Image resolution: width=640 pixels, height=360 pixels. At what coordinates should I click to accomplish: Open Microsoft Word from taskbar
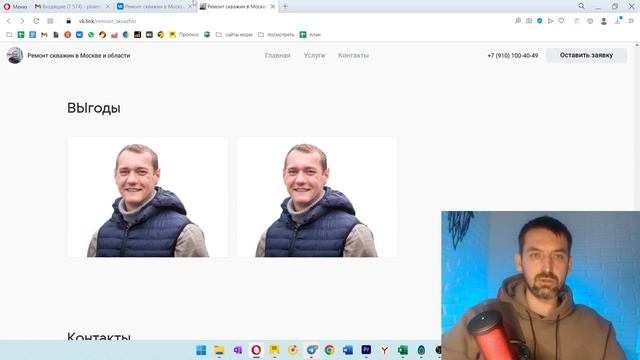pyautogui.click(x=348, y=350)
